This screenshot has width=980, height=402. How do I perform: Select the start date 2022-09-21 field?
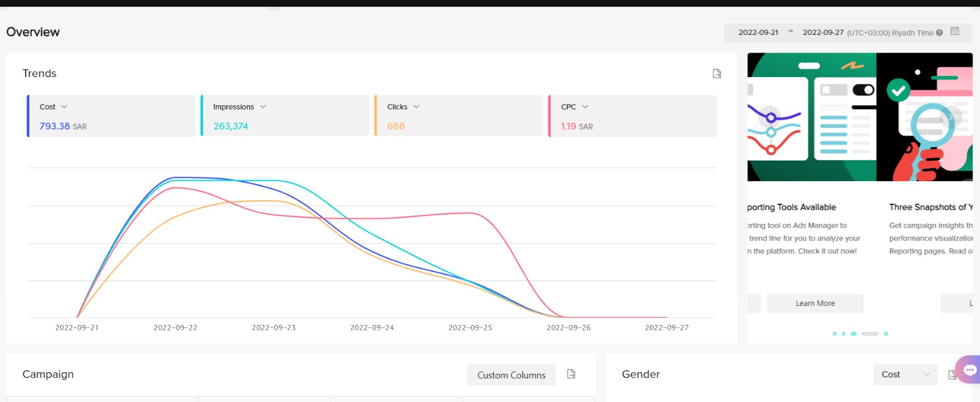pos(758,32)
